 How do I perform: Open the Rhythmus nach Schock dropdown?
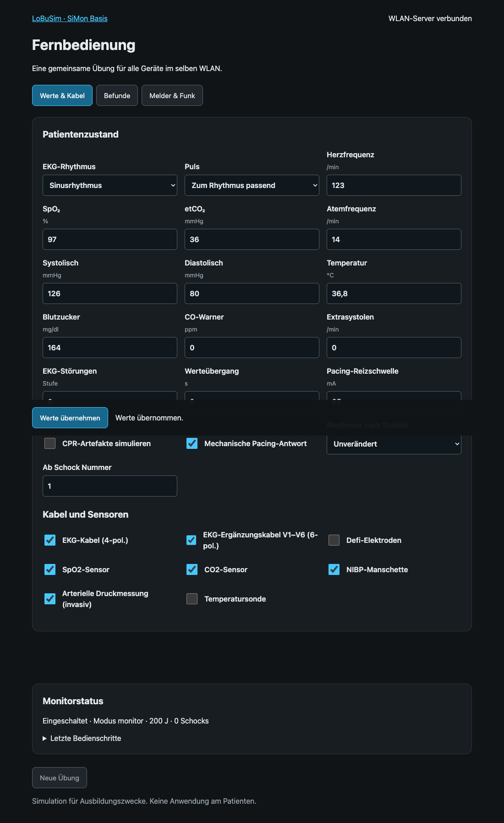[394, 444]
